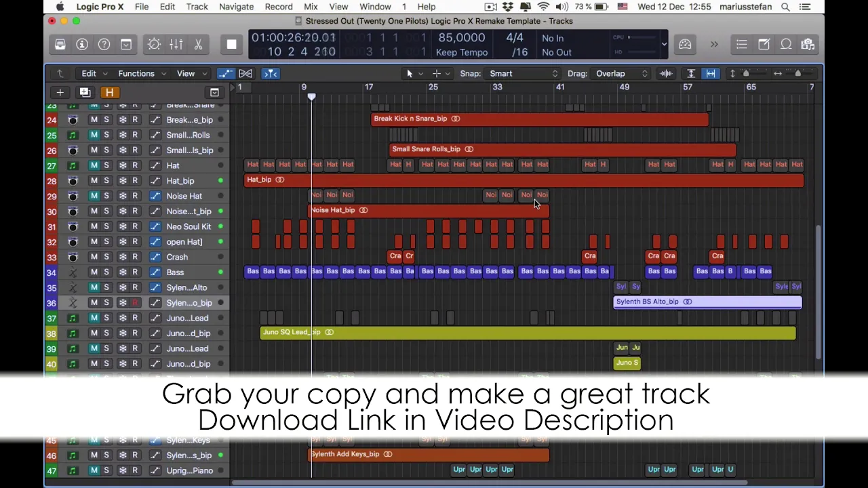
Task: Stop playback with the transport stop button
Action: tap(231, 45)
